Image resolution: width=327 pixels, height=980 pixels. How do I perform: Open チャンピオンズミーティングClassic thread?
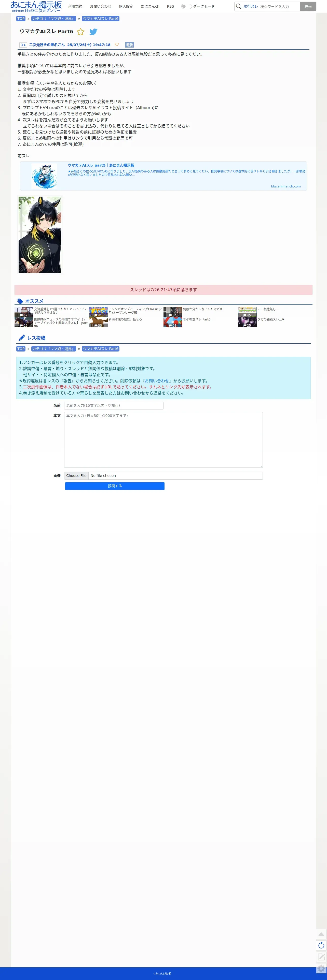tap(135, 311)
